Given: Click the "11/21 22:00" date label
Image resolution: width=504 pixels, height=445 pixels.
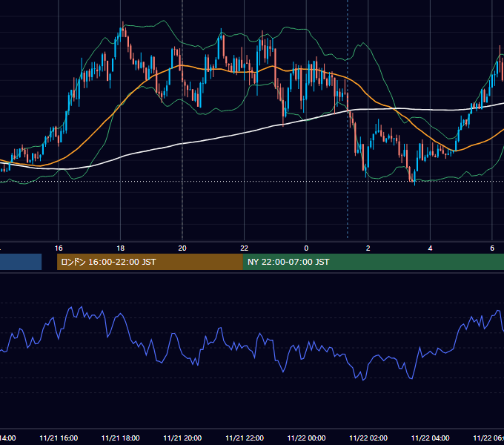Looking at the screenshot, I should coord(245,438).
